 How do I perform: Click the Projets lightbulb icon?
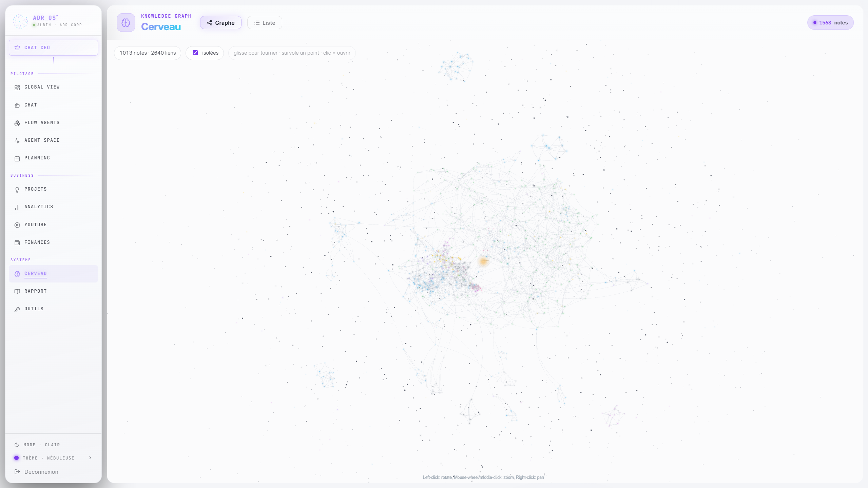[17, 190]
